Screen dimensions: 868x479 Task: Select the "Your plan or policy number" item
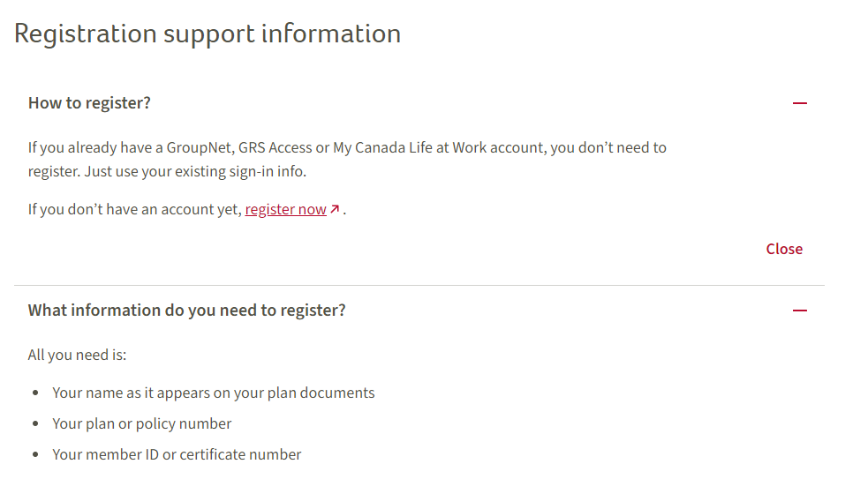[x=141, y=423]
